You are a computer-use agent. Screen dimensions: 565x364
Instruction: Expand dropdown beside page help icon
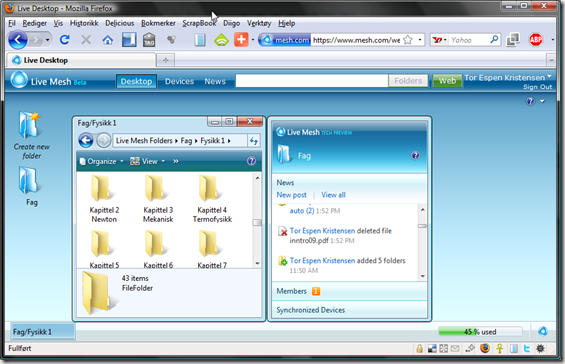coord(542,101)
